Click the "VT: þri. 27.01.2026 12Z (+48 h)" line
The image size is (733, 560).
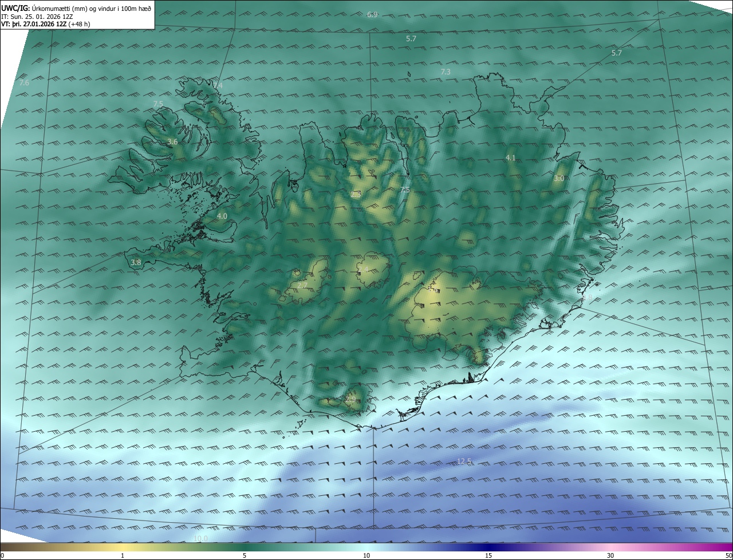point(46,24)
